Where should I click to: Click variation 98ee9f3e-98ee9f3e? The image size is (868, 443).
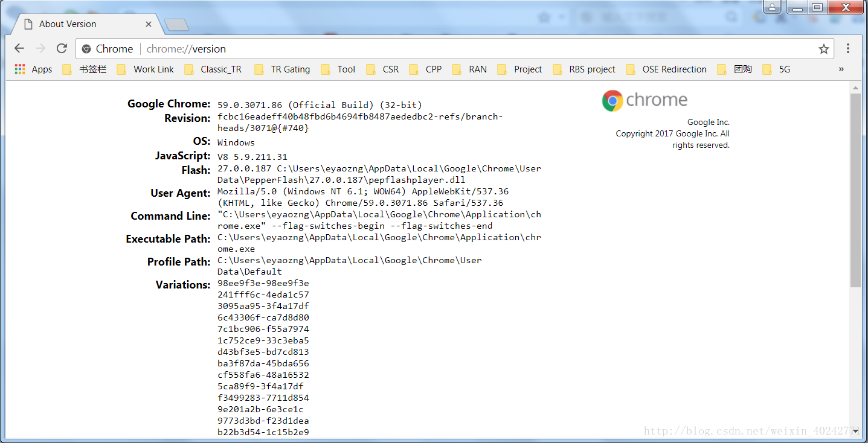point(263,283)
